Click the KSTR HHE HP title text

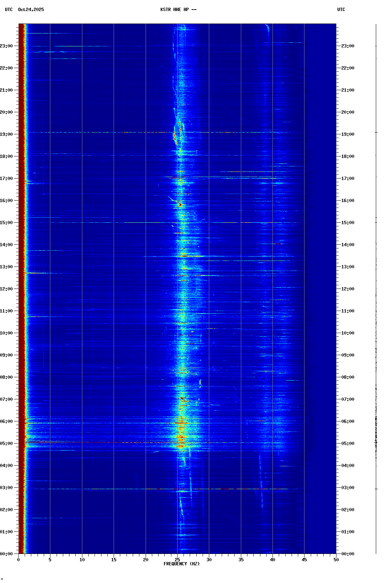click(x=178, y=10)
